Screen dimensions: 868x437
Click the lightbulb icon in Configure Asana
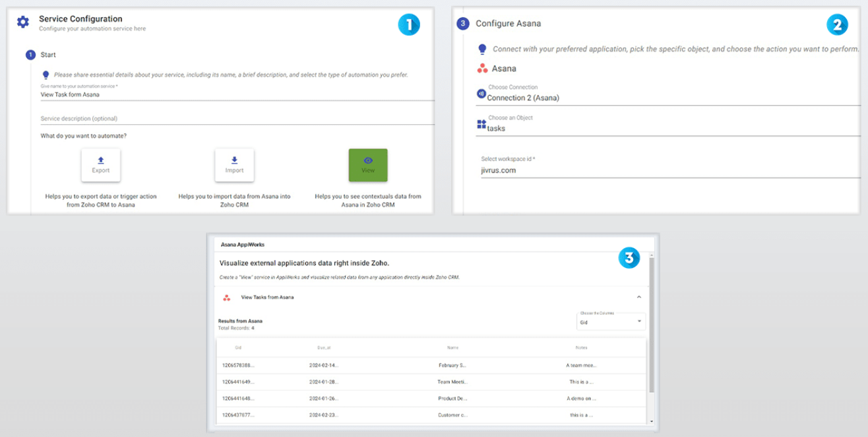(x=482, y=49)
